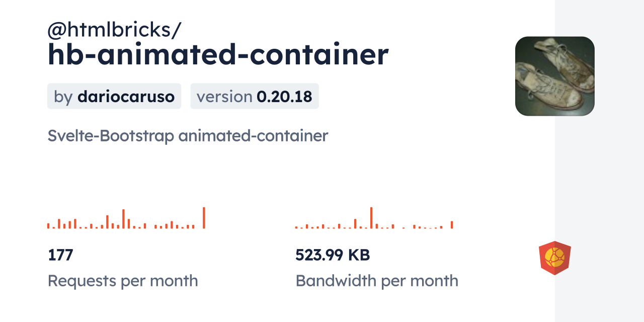Image resolution: width=644 pixels, height=322 pixels.
Task: Click the @htmlbricks/ scope text
Action: (x=114, y=30)
